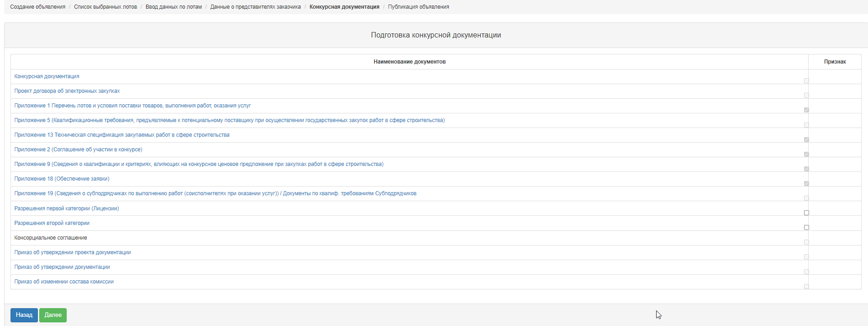This screenshot has height=326, width=868.
Task: Click checked box for 'Приложение 18' row
Action: (x=806, y=183)
